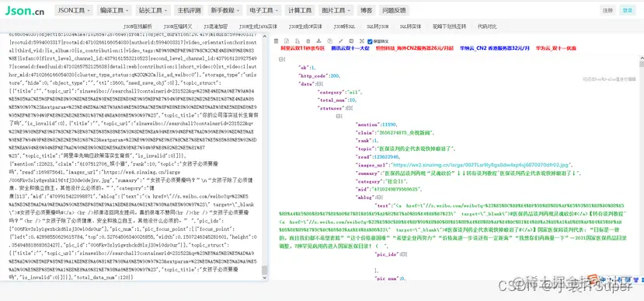Click the square collapse icon in JSON toolbar
644x301 pixels.
coord(351,41)
